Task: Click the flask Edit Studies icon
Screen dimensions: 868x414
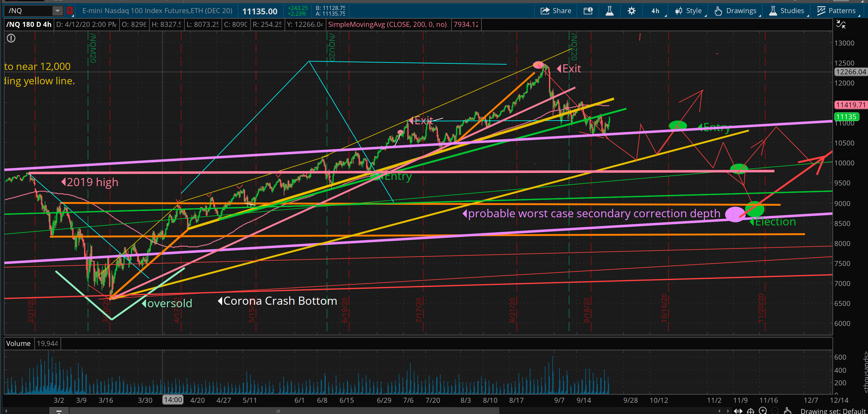Action: pos(609,11)
